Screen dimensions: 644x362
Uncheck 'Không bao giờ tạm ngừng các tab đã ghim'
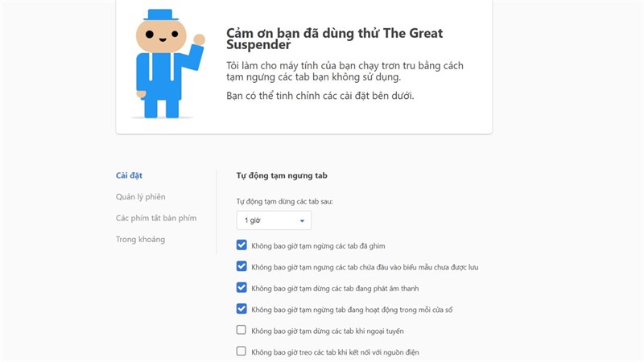click(x=242, y=245)
